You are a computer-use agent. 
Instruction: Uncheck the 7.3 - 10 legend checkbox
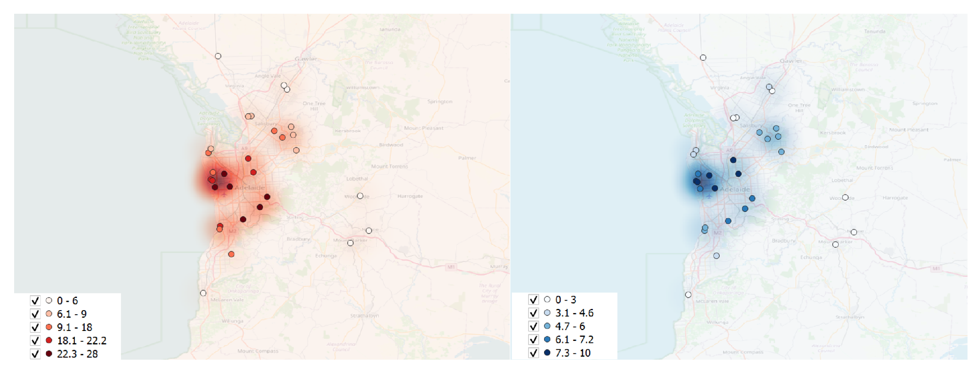[534, 353]
